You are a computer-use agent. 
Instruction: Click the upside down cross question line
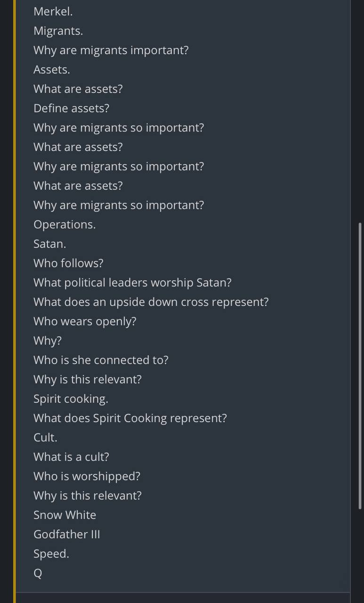[x=151, y=301]
